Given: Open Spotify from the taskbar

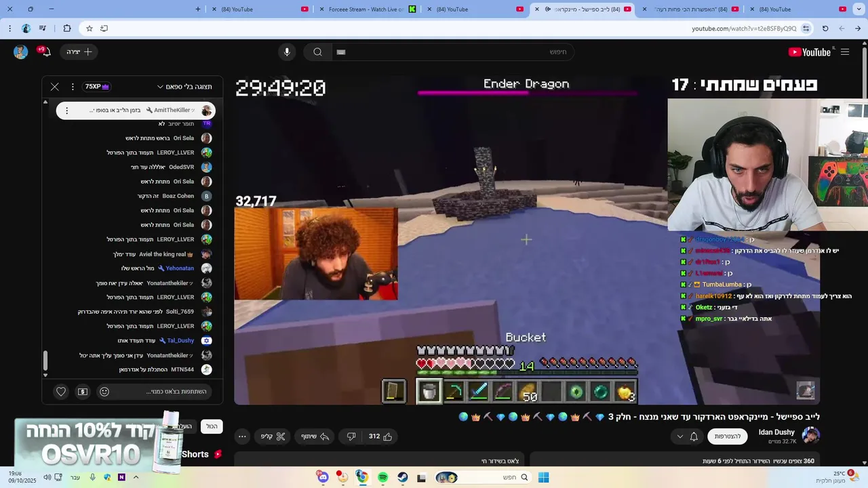Looking at the screenshot, I should [382, 478].
